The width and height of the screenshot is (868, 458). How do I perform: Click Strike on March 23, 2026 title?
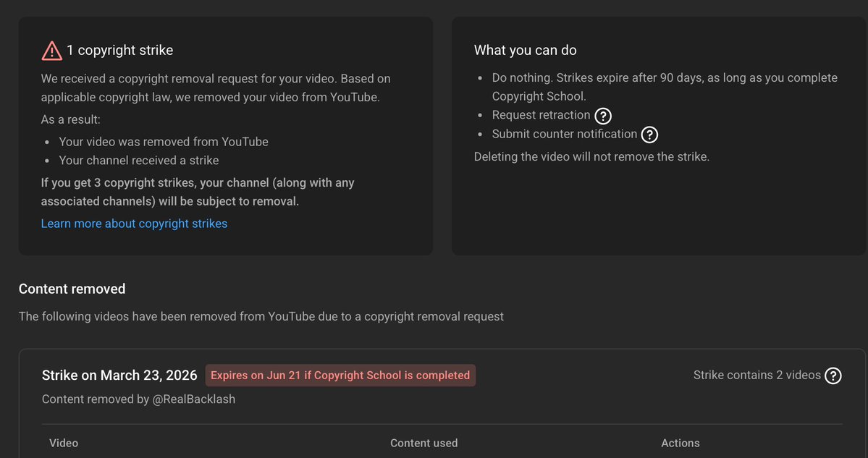119,375
